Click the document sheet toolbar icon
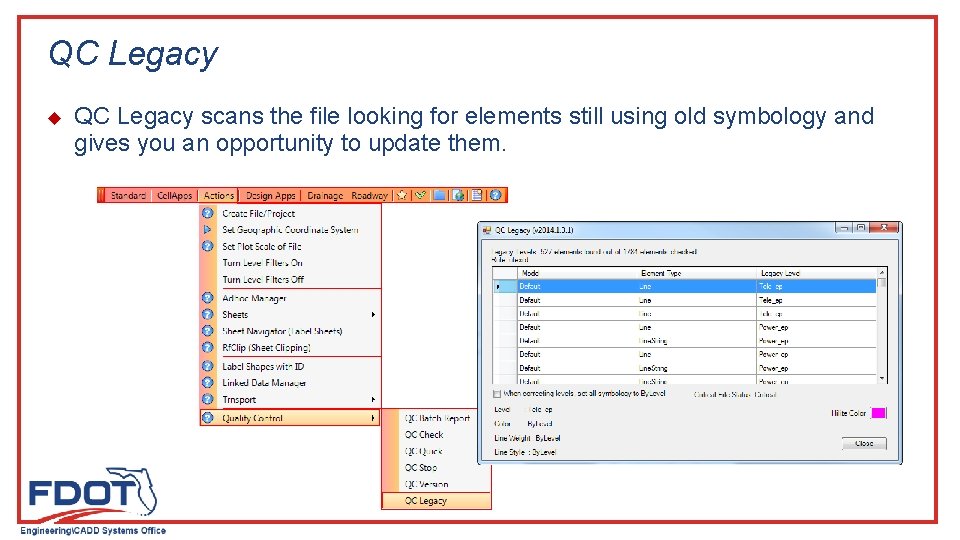The height and width of the screenshot is (540, 960). (x=476, y=195)
